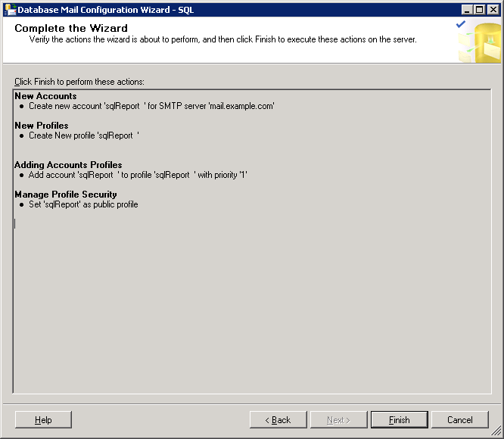Open Help for this wizard page
The width and height of the screenshot is (504, 439).
click(x=43, y=420)
